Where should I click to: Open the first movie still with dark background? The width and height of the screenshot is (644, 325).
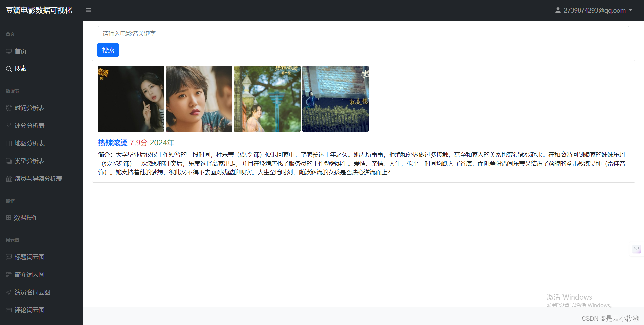(131, 99)
